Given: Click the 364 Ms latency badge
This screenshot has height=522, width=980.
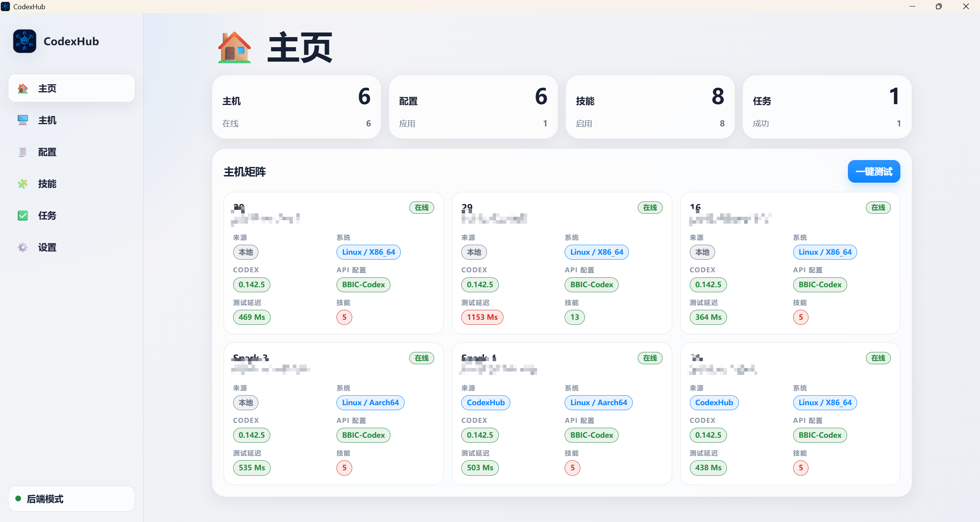Looking at the screenshot, I should point(708,317).
